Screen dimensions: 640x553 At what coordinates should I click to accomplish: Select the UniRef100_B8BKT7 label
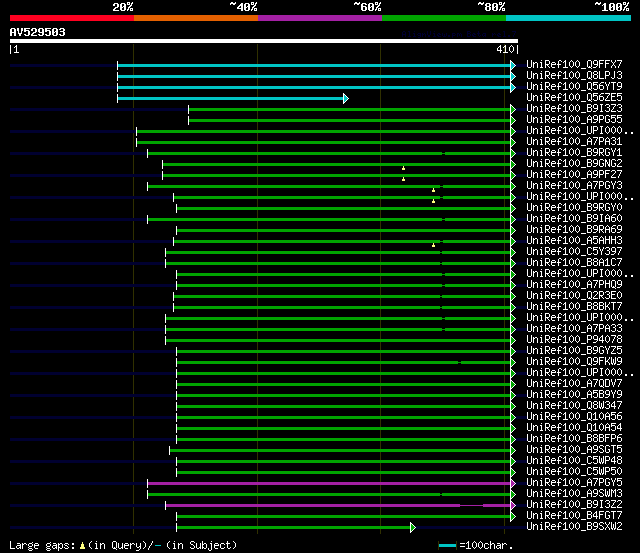click(x=574, y=306)
